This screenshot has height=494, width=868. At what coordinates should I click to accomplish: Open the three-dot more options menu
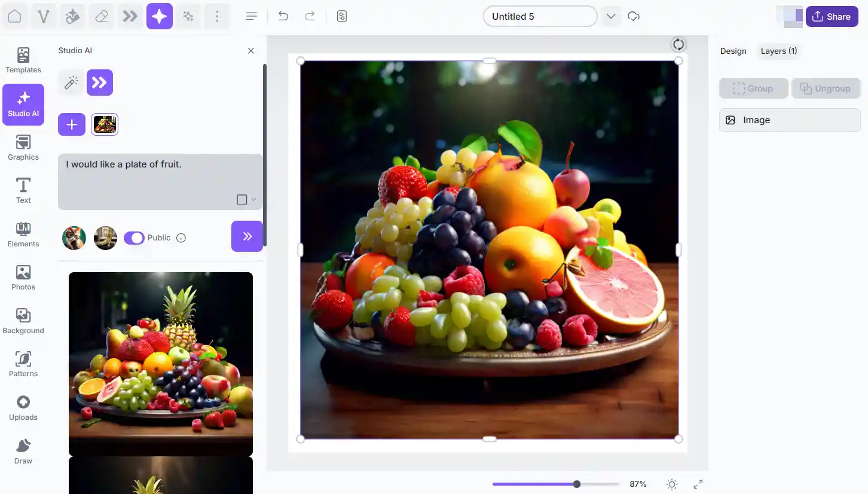217,16
